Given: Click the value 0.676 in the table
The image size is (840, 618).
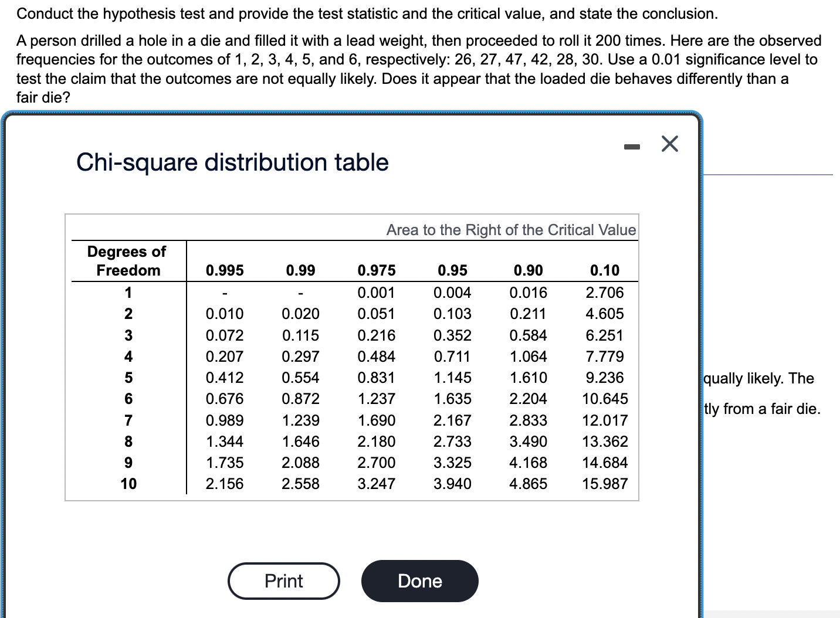Looking at the screenshot, I should [225, 399].
